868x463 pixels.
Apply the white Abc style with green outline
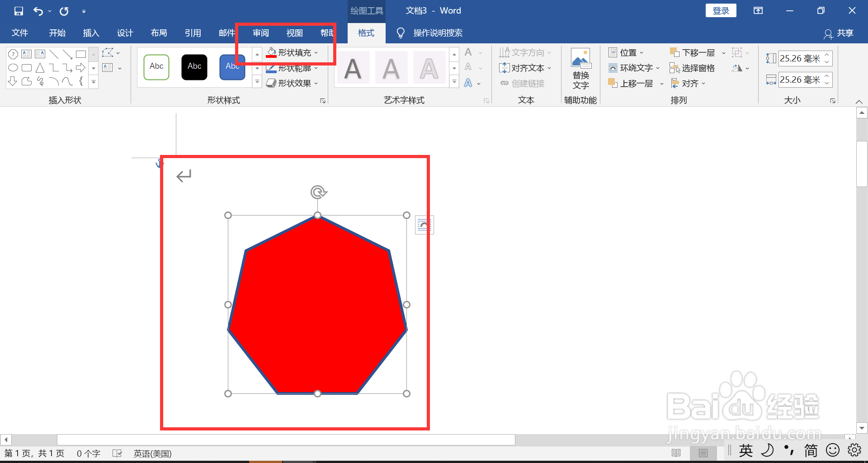[156, 67]
